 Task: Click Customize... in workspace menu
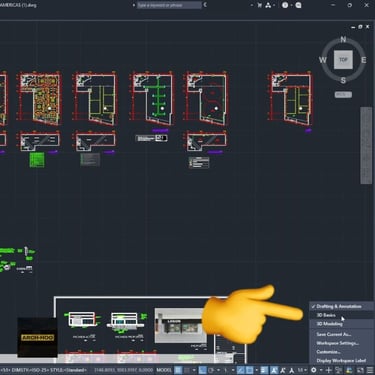(x=328, y=352)
